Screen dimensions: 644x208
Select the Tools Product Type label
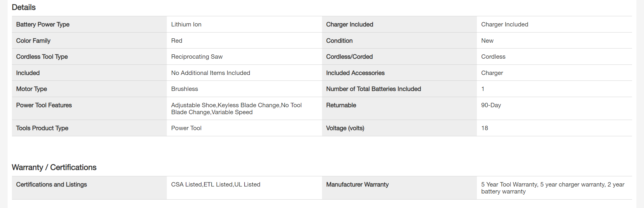click(42, 128)
